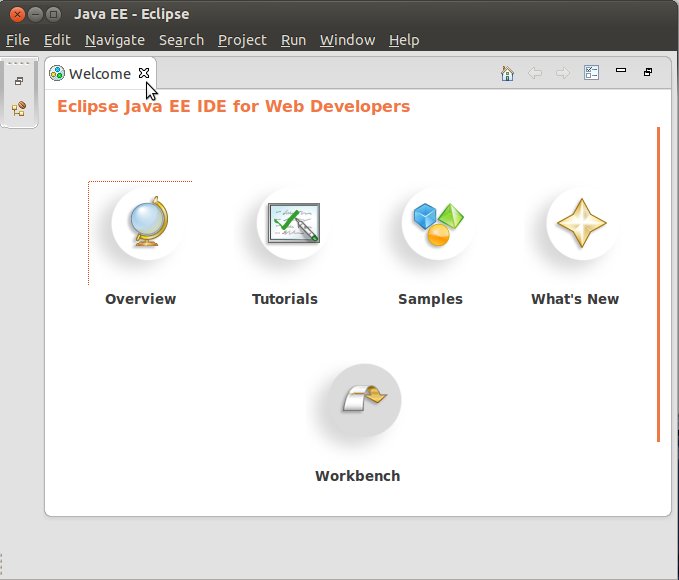Click the Home icon in Welcome toolbar
This screenshot has width=679, height=580.
(x=507, y=73)
